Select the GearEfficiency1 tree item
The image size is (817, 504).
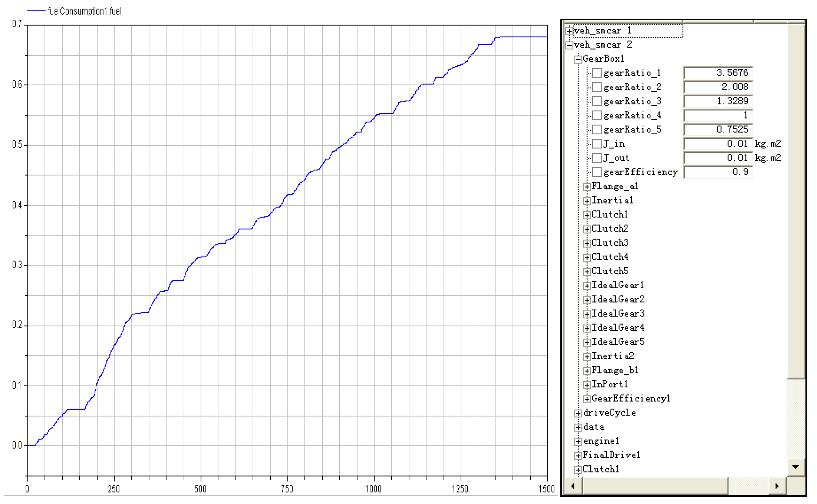[631, 399]
